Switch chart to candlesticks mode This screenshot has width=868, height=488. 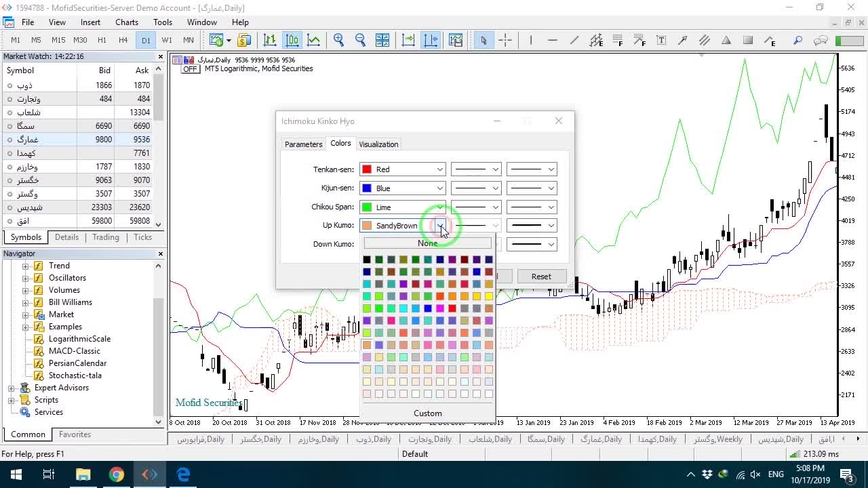click(292, 41)
